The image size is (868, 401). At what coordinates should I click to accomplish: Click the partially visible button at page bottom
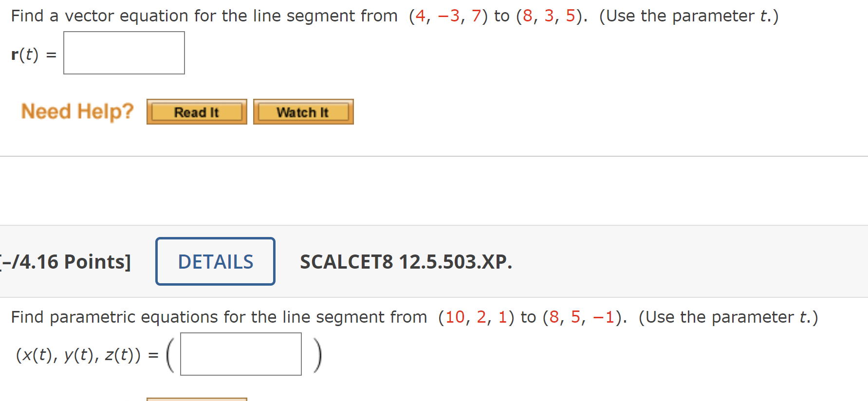point(197,399)
